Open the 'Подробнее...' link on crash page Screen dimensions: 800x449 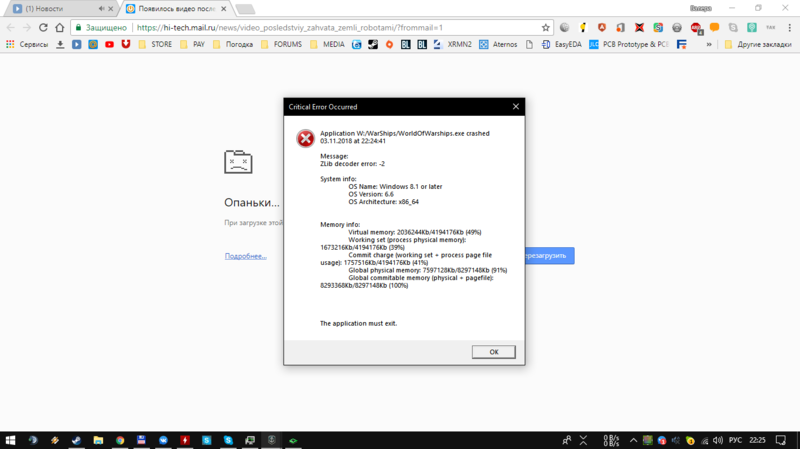pos(245,256)
